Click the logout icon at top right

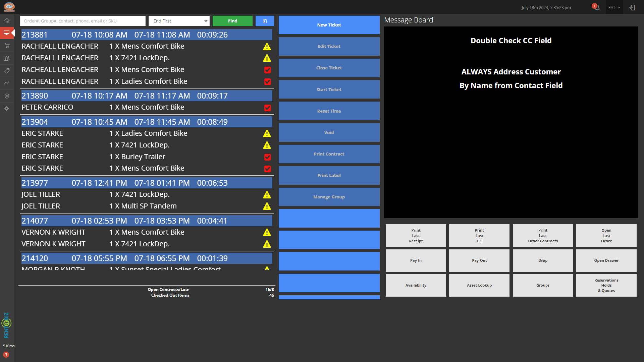point(632,7)
